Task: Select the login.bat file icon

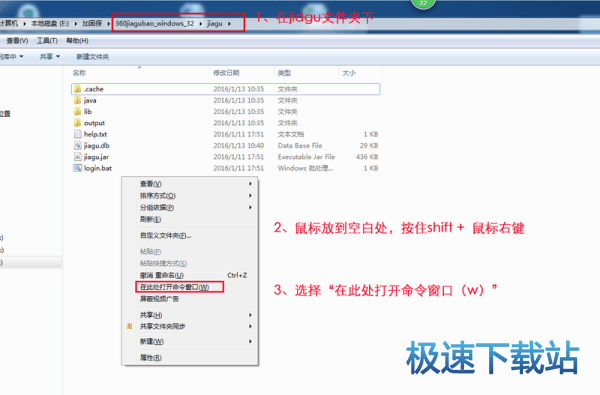Action: click(78, 168)
